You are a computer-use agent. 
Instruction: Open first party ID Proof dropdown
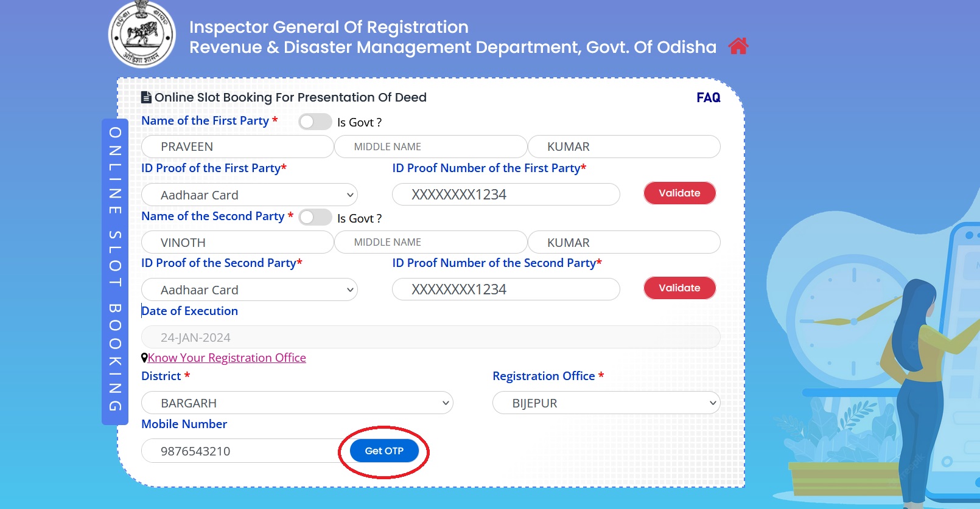click(250, 195)
